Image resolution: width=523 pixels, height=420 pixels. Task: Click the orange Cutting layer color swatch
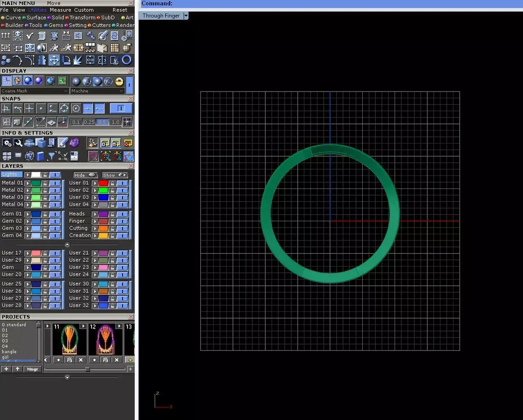coord(103,229)
